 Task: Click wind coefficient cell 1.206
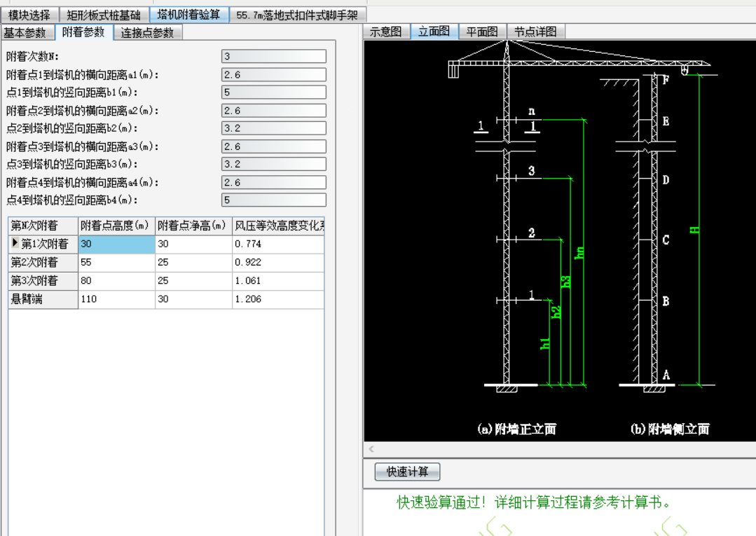[278, 299]
